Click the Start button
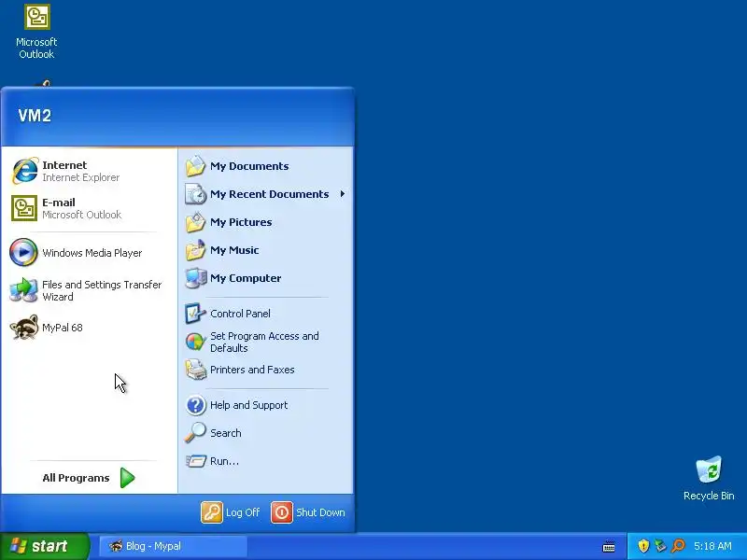The width and height of the screenshot is (747, 560). (x=44, y=546)
